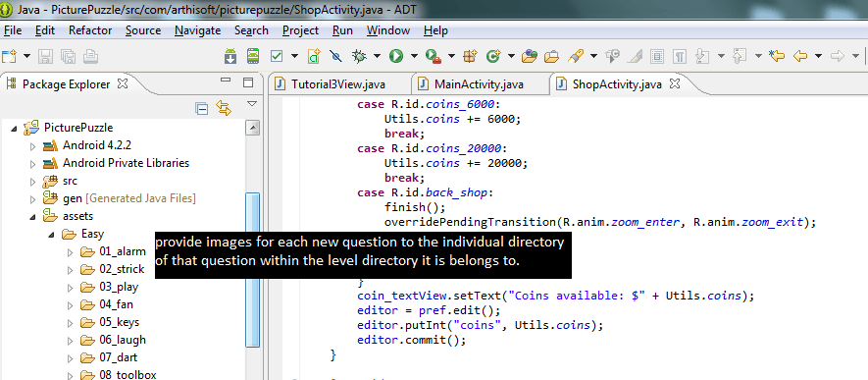The width and height of the screenshot is (868, 380).
Task: Maximize the Package Explorer panel
Action: [x=248, y=82]
